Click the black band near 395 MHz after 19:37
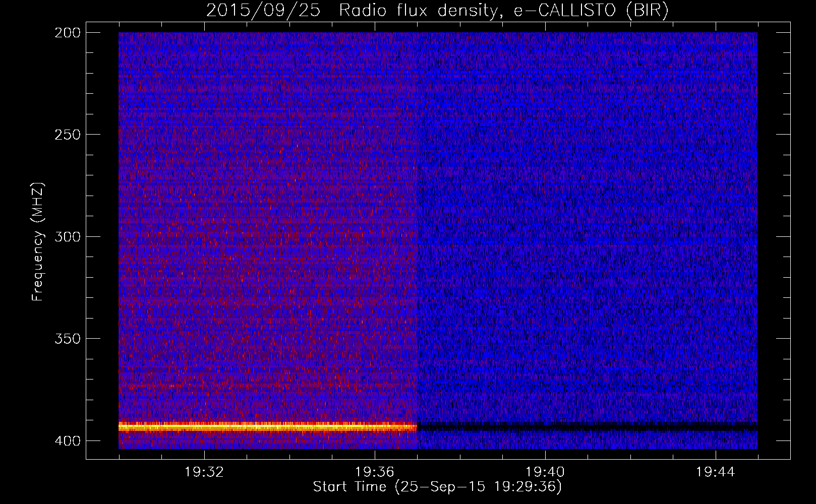 (x=588, y=427)
